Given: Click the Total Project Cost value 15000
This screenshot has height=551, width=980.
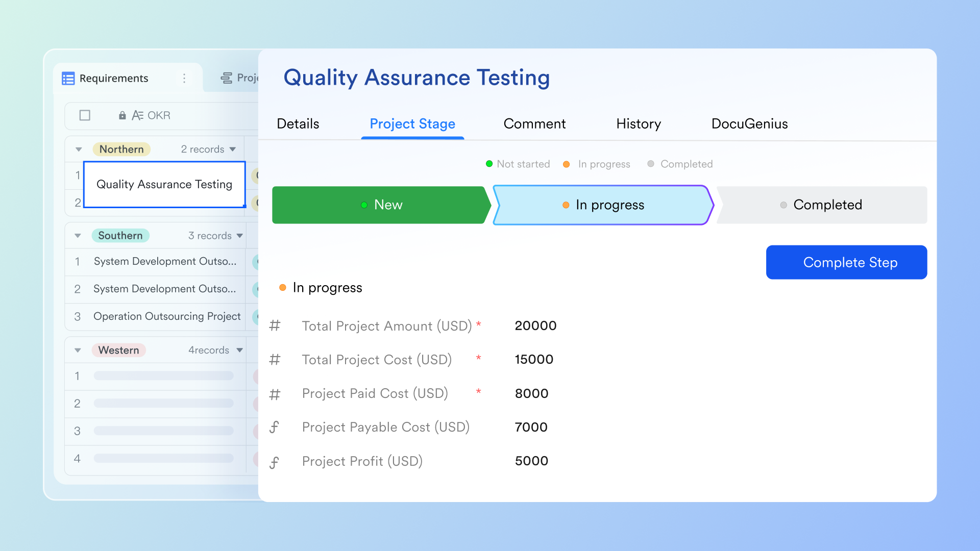Looking at the screenshot, I should click(x=534, y=360).
